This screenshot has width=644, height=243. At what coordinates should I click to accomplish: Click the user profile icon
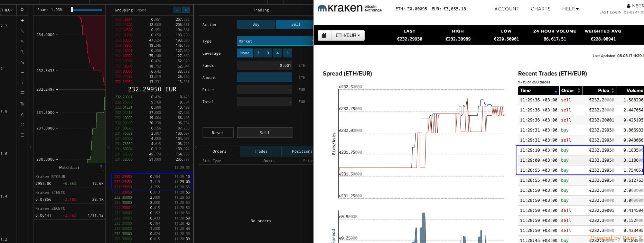point(628,6)
